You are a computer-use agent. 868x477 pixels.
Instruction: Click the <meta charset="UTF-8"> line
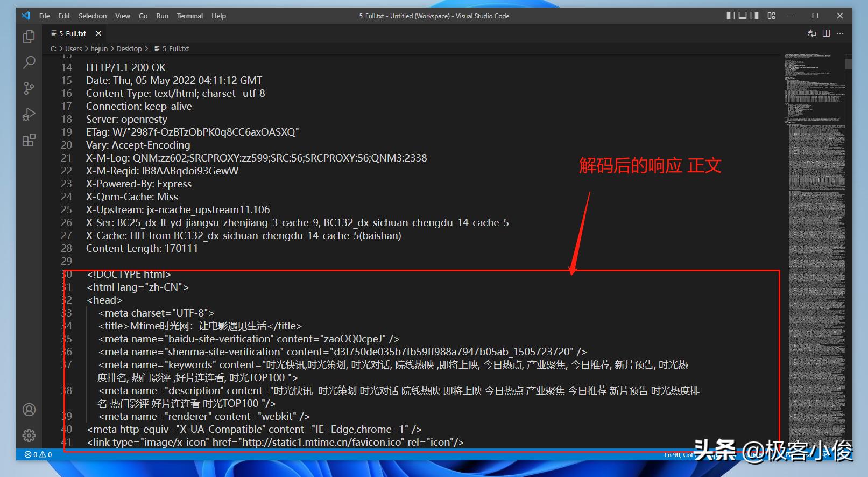tap(156, 313)
